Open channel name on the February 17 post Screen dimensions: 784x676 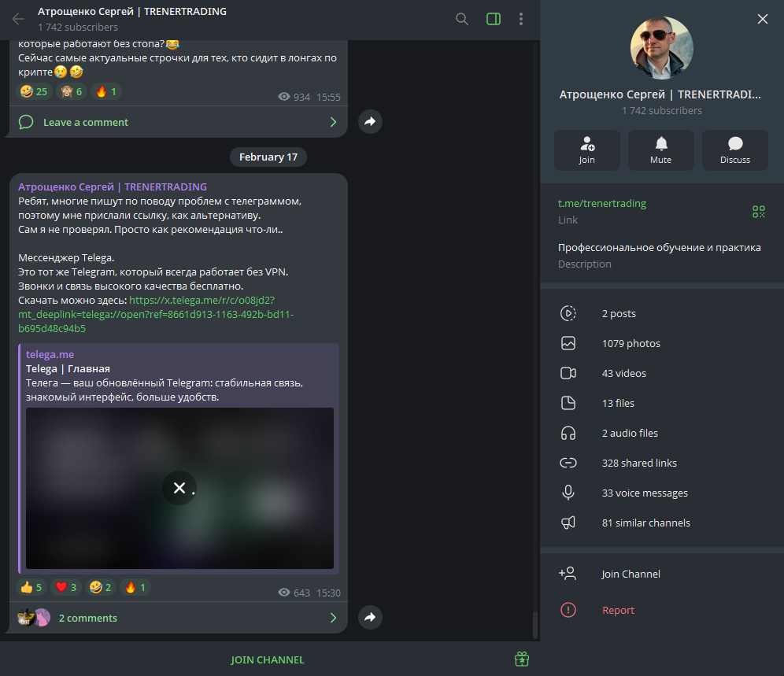[113, 187]
